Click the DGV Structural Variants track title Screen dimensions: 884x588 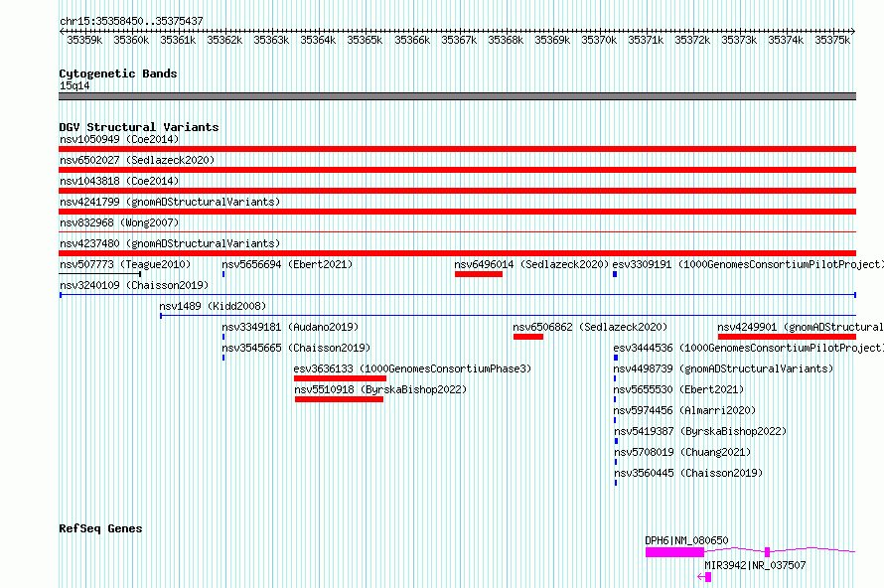[x=139, y=127]
